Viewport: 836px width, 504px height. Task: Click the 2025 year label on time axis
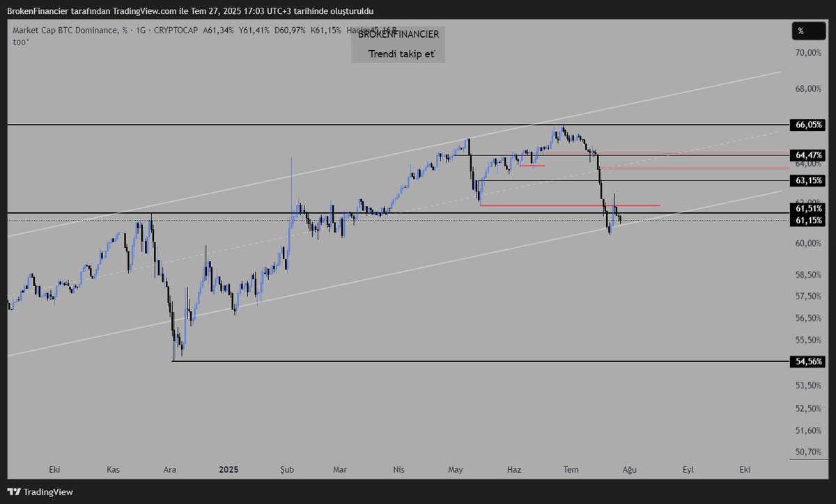pyautogui.click(x=228, y=470)
